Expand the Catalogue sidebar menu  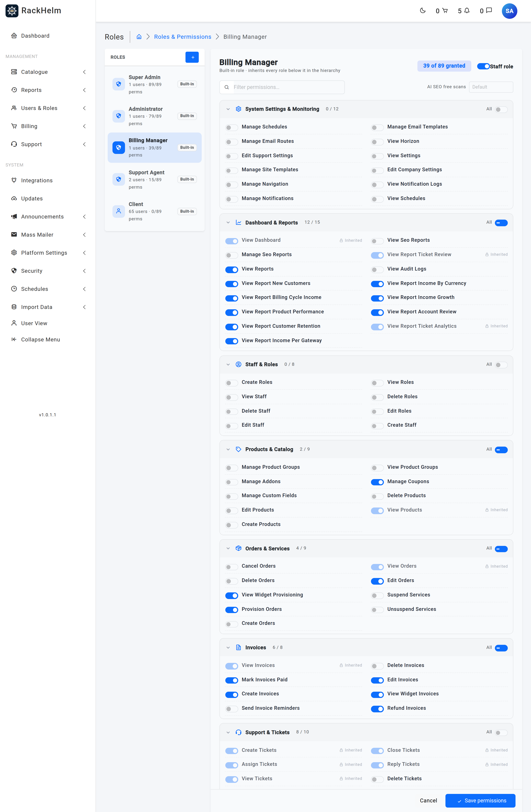[48, 72]
